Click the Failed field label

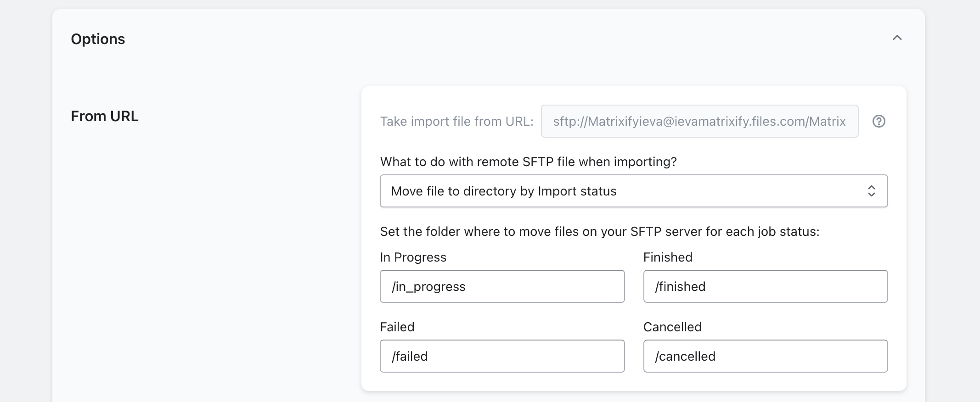coord(397,327)
